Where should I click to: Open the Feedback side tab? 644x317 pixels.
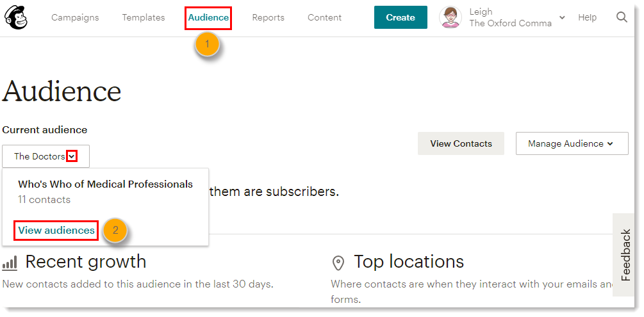[625, 255]
